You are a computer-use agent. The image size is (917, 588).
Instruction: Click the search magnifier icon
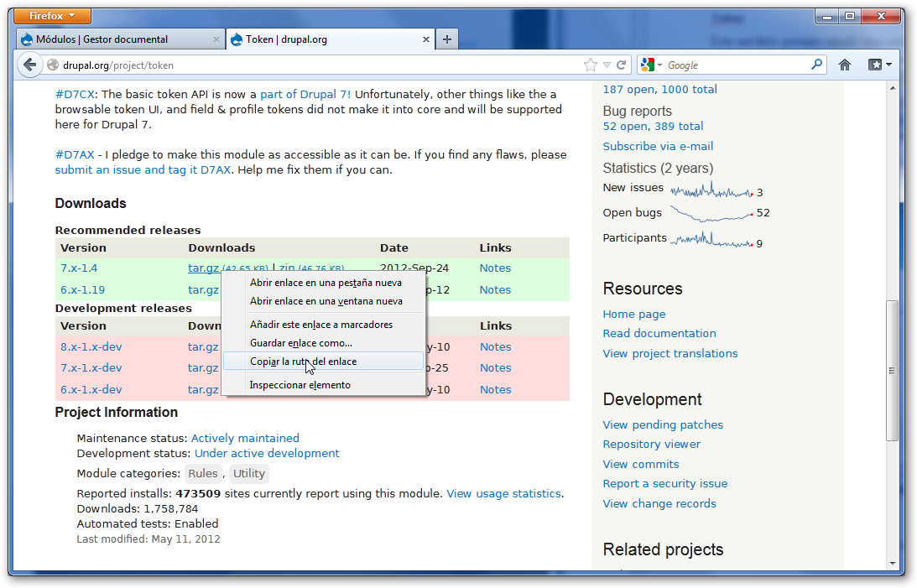816,65
